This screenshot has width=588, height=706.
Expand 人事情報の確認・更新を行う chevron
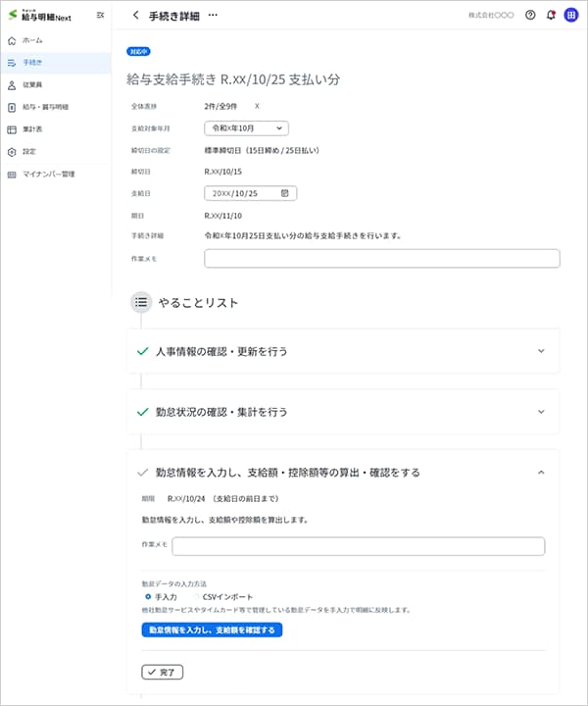541,351
